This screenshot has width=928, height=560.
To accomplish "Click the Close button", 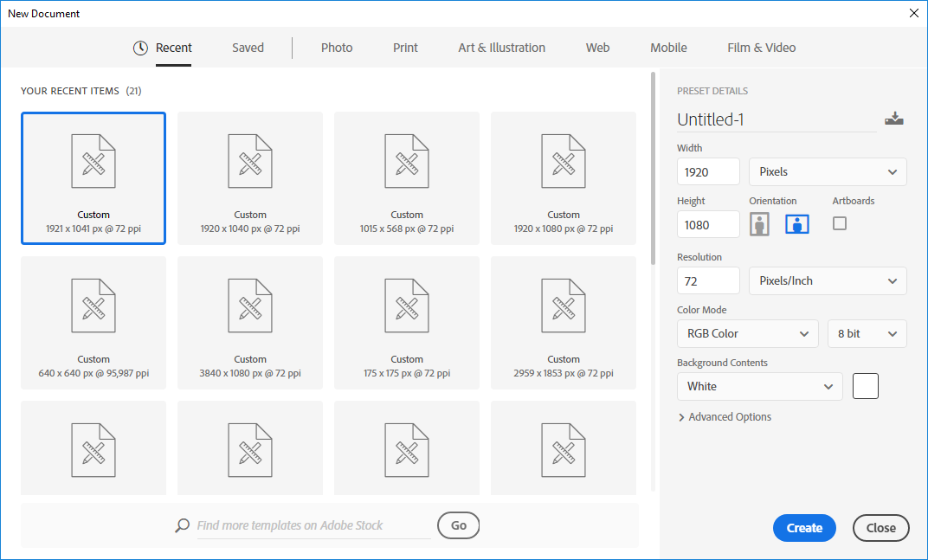I will pyautogui.click(x=880, y=528).
